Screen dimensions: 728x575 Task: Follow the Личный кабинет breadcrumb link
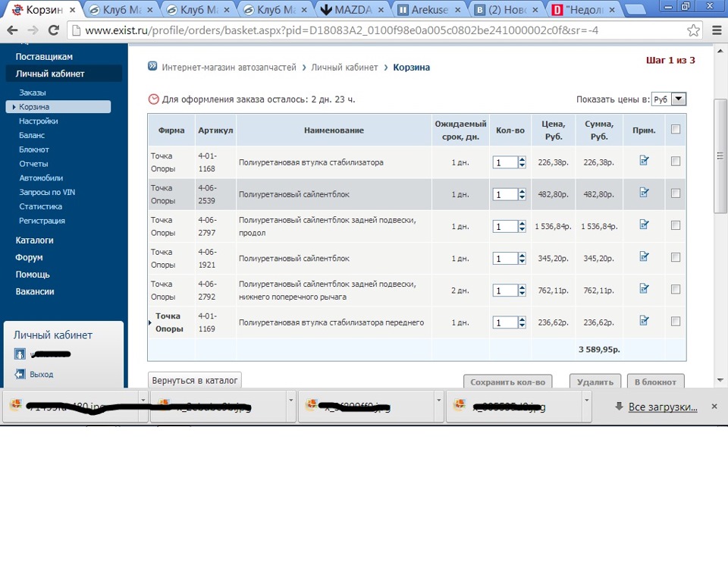point(344,68)
